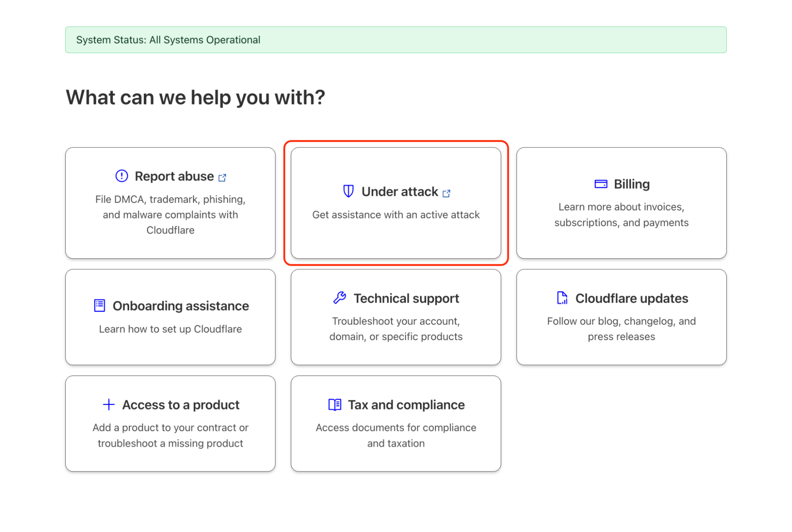This screenshot has width=792, height=532.
Task: Click the Cloudflare updates document icon
Action: pos(562,298)
